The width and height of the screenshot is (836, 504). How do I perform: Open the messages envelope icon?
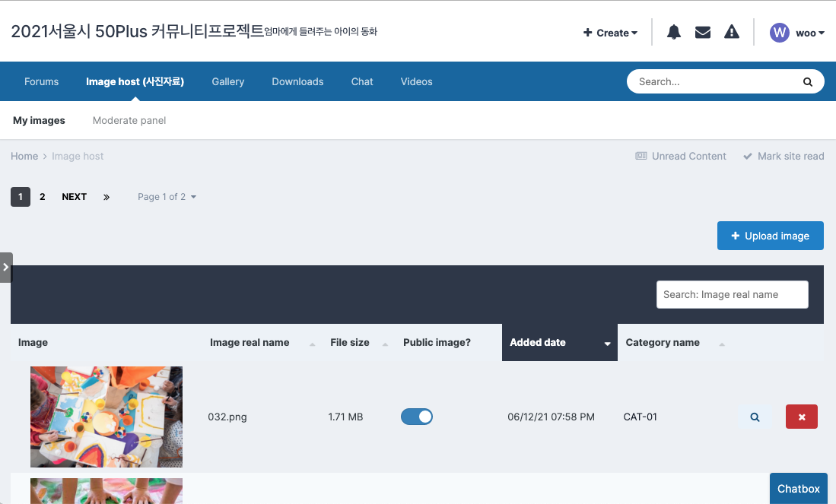[702, 32]
